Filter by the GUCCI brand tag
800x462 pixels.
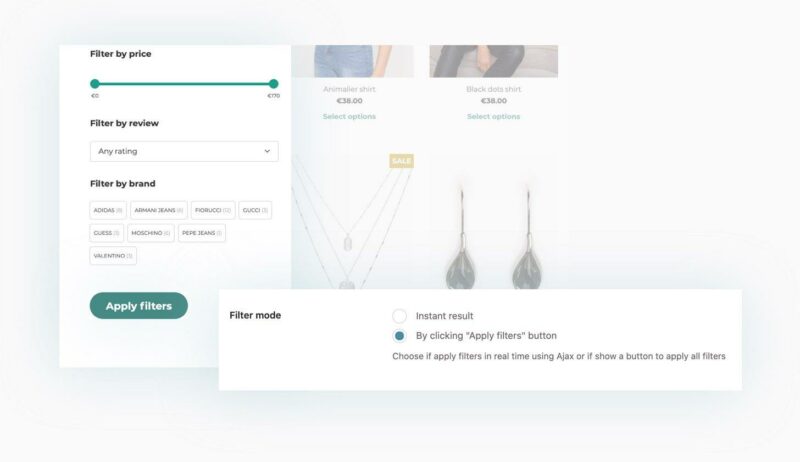click(x=255, y=210)
